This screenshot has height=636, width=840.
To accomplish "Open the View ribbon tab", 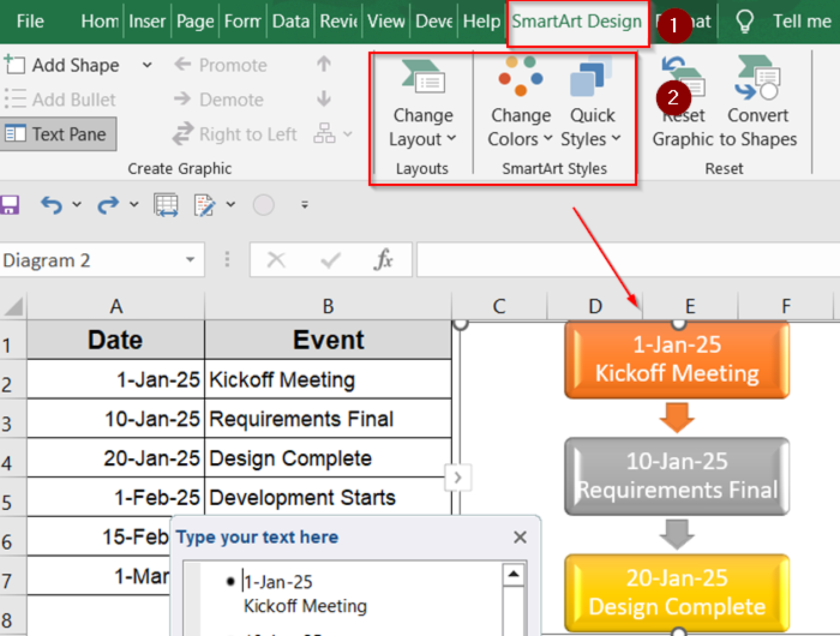I will (x=386, y=21).
